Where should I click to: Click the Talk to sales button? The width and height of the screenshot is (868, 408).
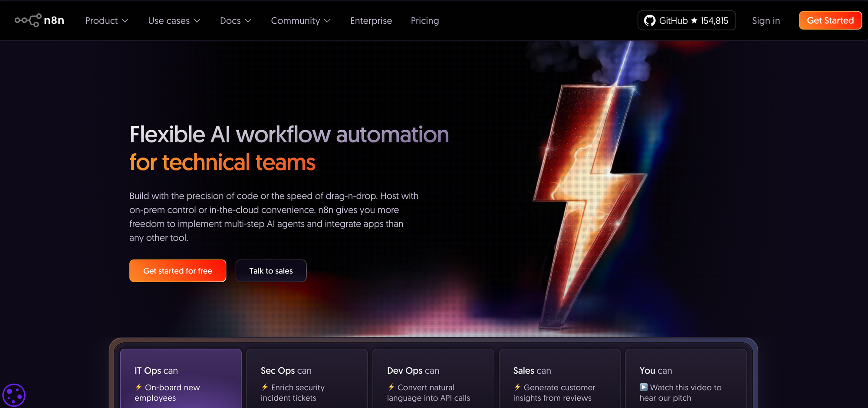tap(271, 270)
